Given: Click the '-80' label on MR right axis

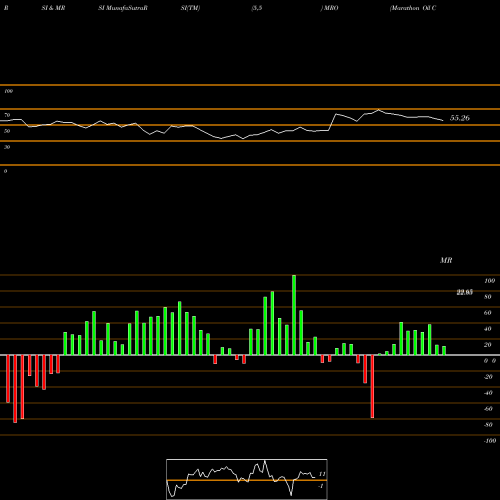Looking at the screenshot, I should point(488,425).
